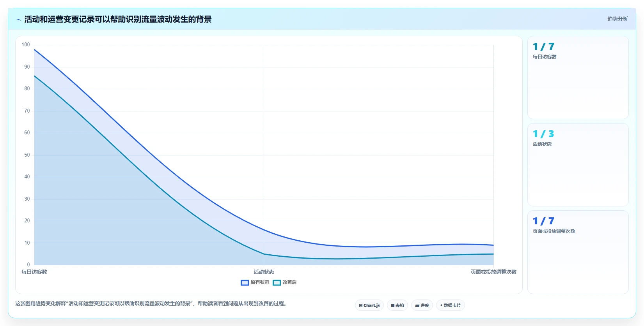Click the Chart.js chip
This screenshot has height=326, width=644.
(x=369, y=305)
